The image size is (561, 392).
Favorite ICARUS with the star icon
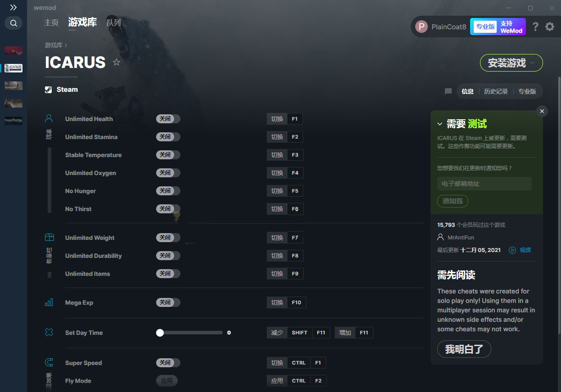pyautogui.click(x=117, y=62)
